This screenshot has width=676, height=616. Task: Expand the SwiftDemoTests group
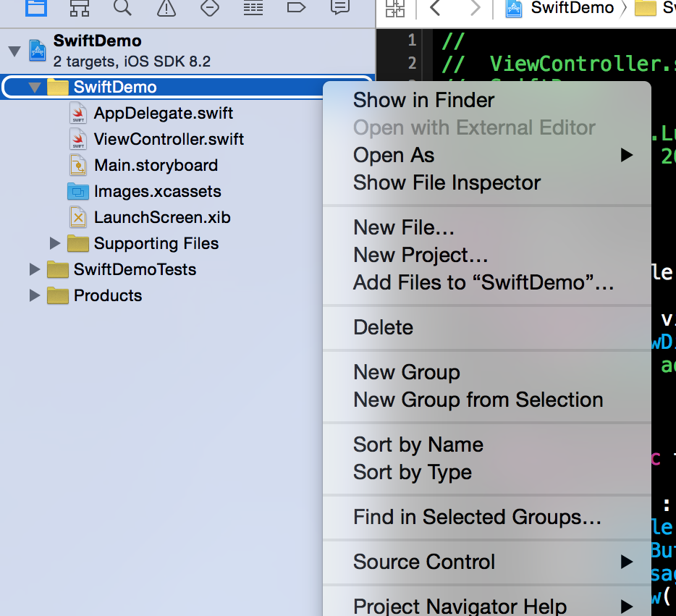pyautogui.click(x=35, y=270)
